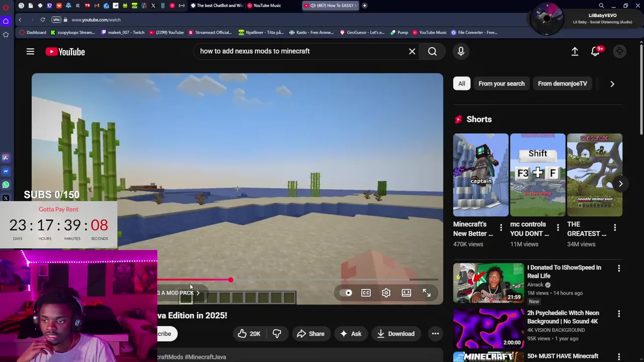
Task: Open X (Twitter) in Opera sidebar
Action: [6, 198]
